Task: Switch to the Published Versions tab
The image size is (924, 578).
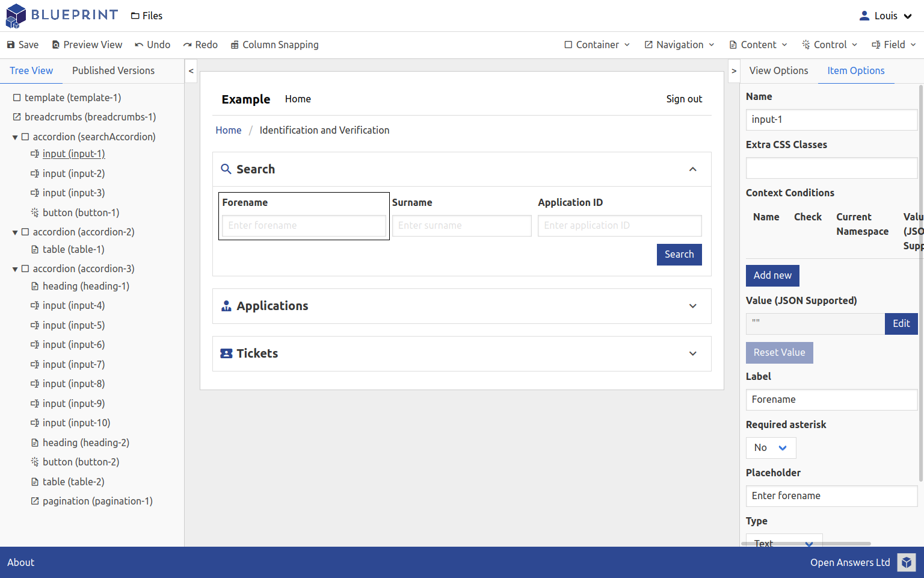Action: pos(113,70)
